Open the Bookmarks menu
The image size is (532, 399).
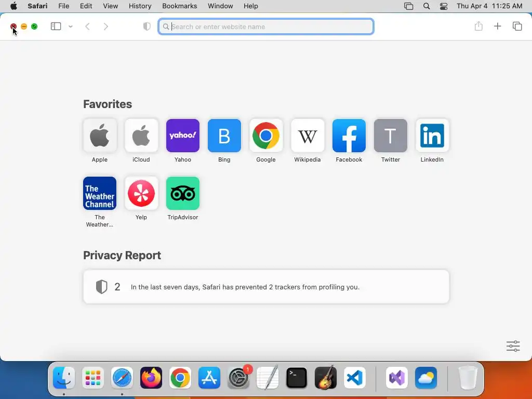pos(179,6)
